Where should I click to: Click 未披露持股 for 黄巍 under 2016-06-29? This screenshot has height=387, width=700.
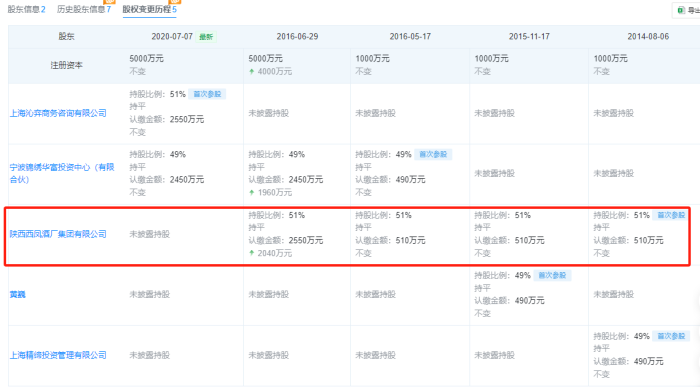269,295
